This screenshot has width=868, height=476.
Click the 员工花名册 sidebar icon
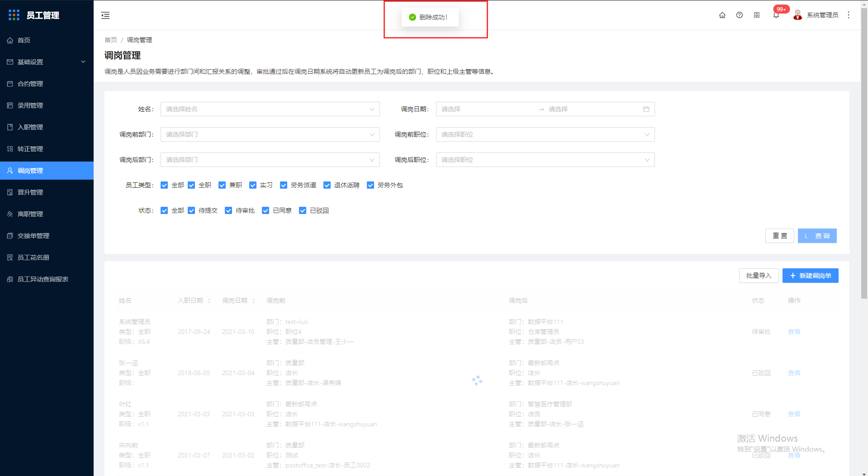click(x=10, y=257)
